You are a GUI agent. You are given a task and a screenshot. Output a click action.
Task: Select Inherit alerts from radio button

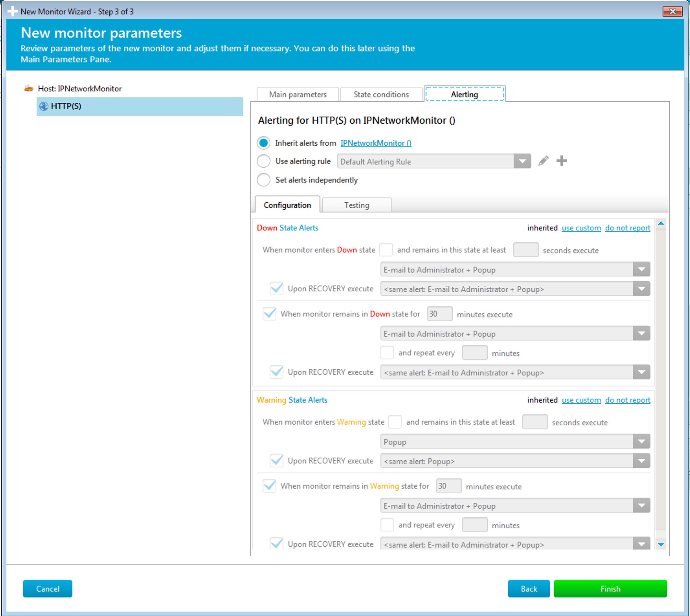[x=264, y=143]
